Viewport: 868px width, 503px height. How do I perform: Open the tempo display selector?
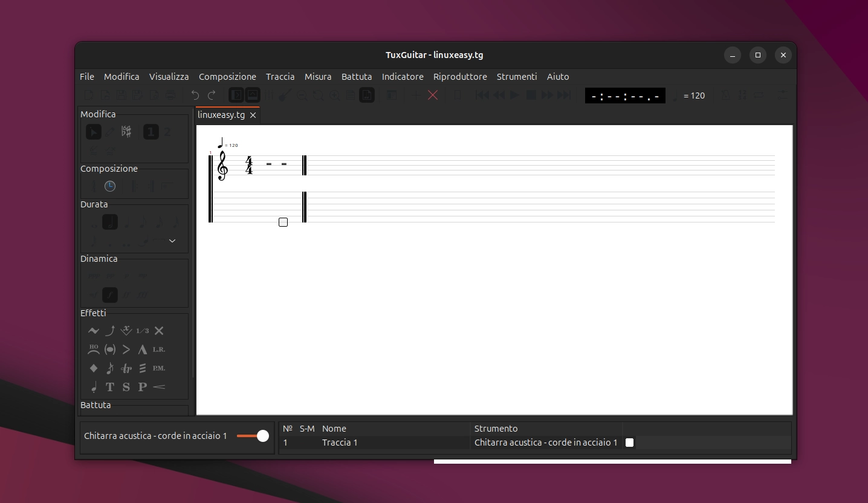point(625,95)
